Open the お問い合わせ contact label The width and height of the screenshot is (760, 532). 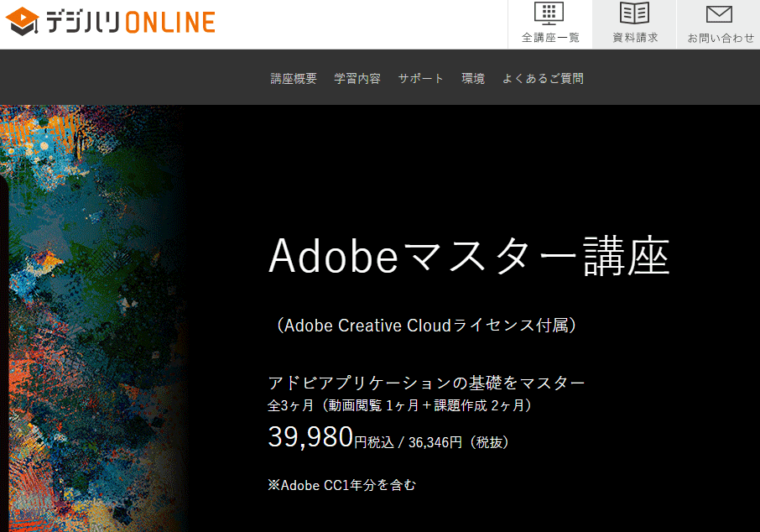coord(720,38)
